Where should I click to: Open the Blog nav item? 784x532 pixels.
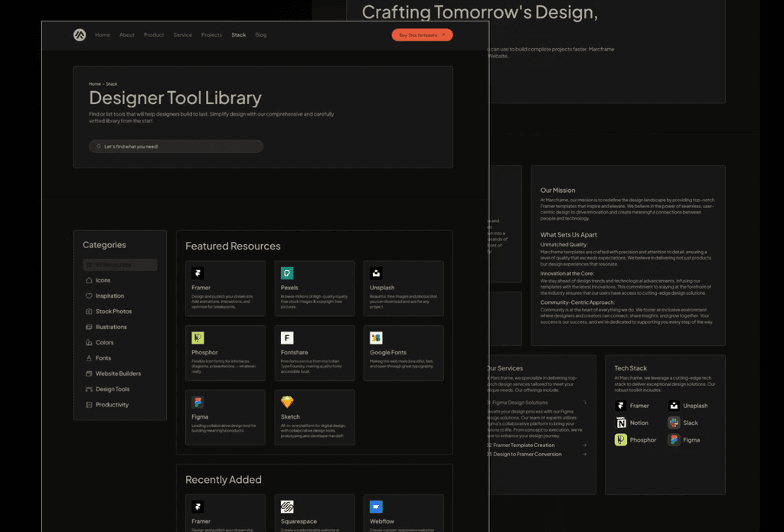click(x=261, y=35)
